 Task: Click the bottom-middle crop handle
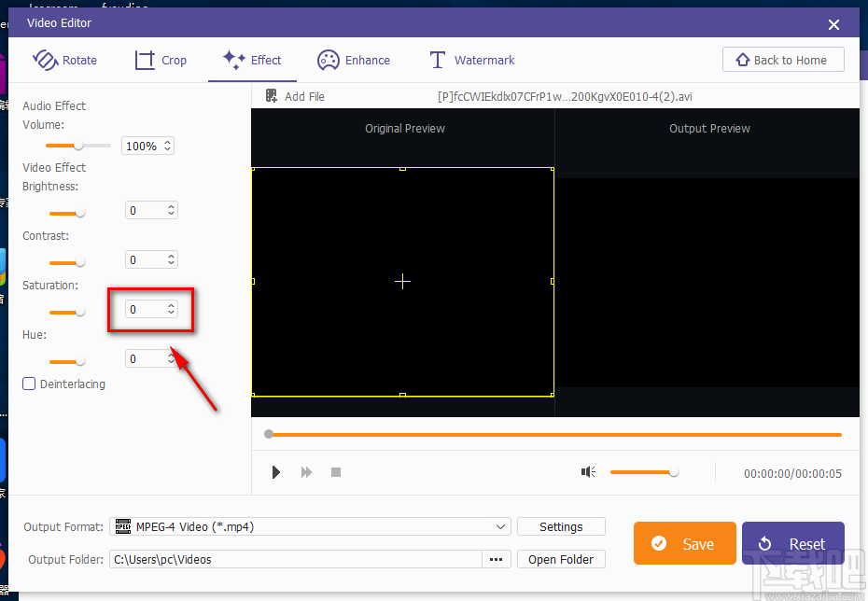coord(402,395)
